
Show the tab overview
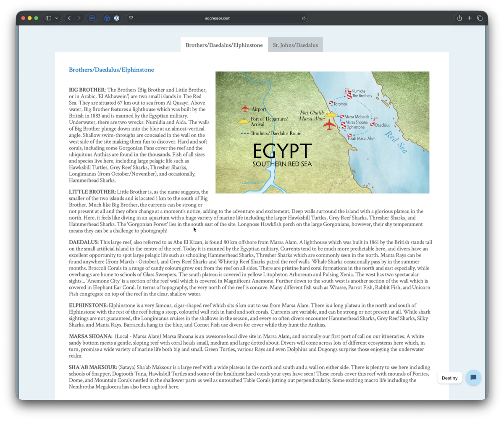(480, 18)
